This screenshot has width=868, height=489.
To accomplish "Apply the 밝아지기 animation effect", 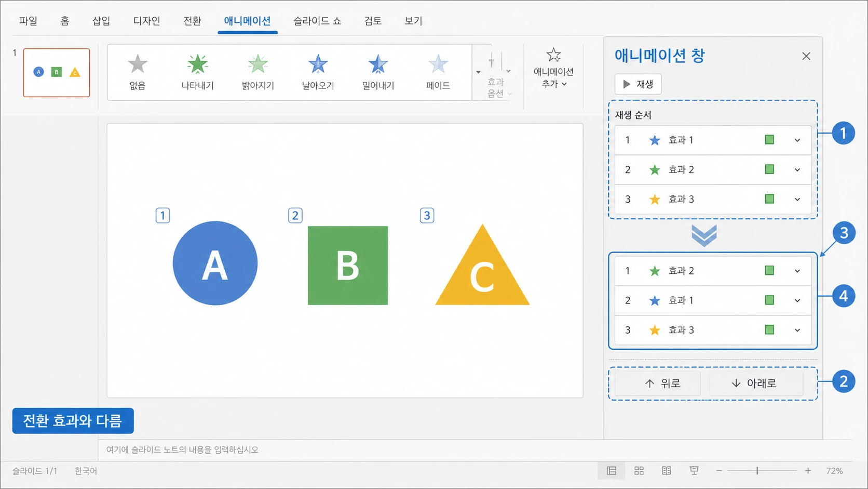I will (x=257, y=72).
